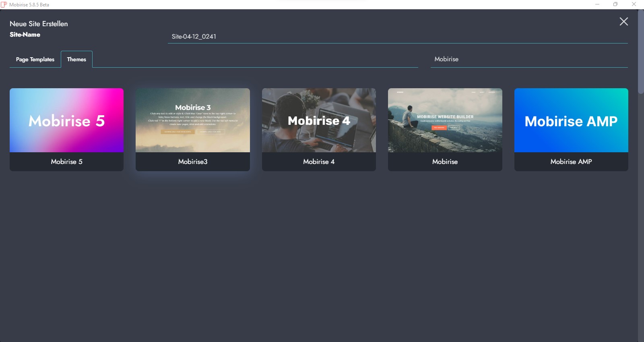Screen dimensions: 644x342
Task: Switch to the Page Templates tab
Action: click(35, 59)
